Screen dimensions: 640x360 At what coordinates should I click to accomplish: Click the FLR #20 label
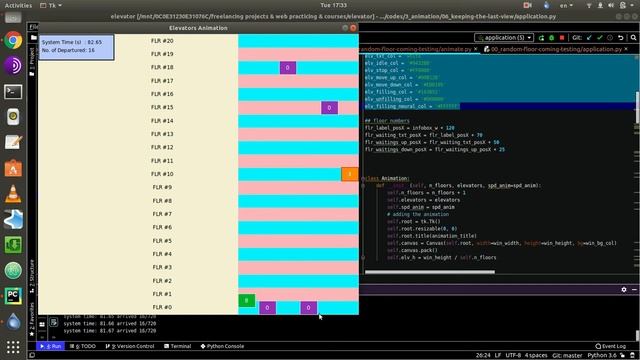pos(162,41)
